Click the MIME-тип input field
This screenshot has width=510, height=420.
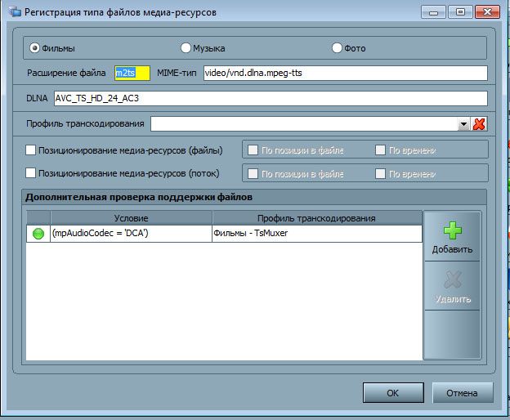[x=343, y=73]
